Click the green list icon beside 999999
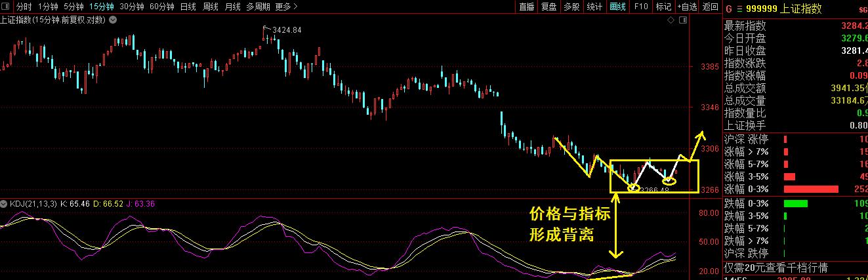 (x=740, y=9)
